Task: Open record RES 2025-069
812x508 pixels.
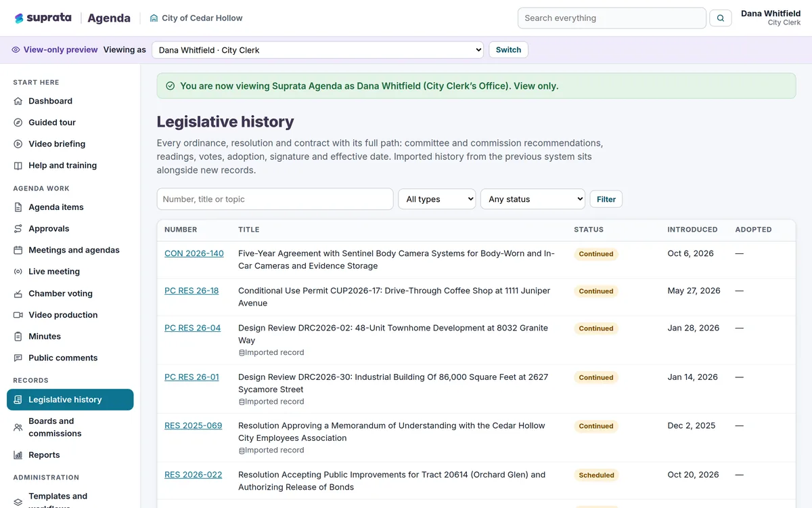Action: click(x=194, y=425)
